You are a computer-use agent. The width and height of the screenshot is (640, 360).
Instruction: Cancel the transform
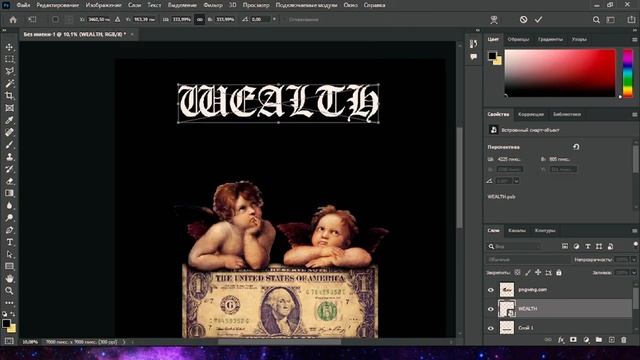click(x=524, y=20)
